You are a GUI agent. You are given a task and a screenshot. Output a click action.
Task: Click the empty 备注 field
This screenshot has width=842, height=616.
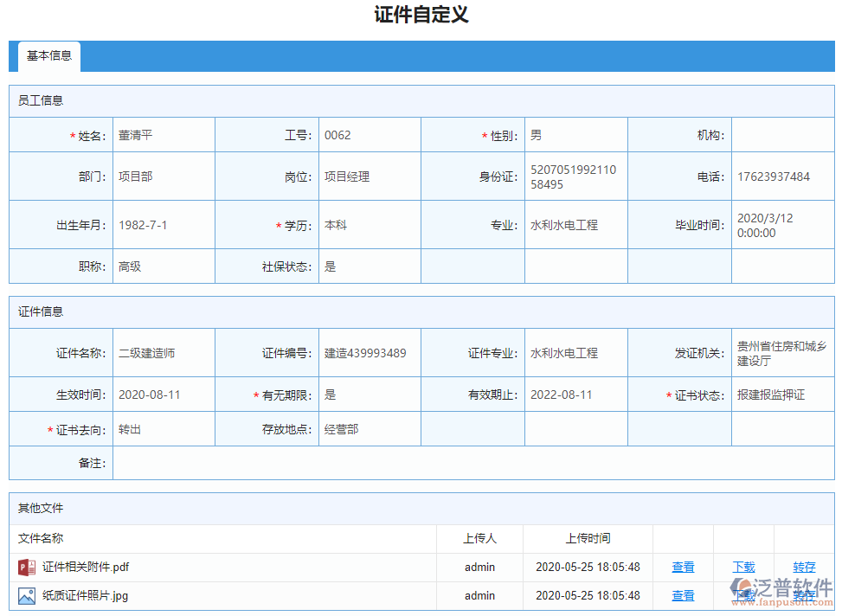pos(472,463)
